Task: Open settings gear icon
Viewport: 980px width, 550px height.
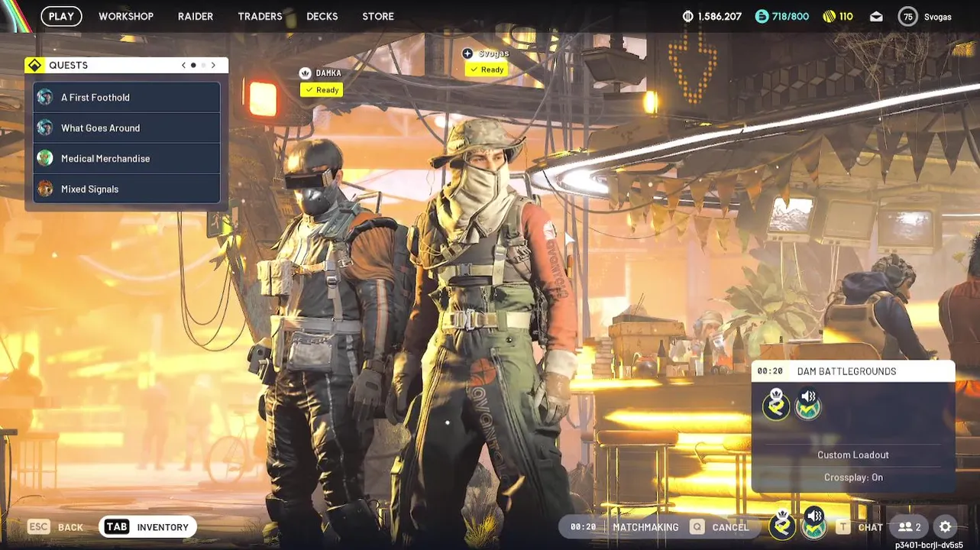Action: [946, 527]
